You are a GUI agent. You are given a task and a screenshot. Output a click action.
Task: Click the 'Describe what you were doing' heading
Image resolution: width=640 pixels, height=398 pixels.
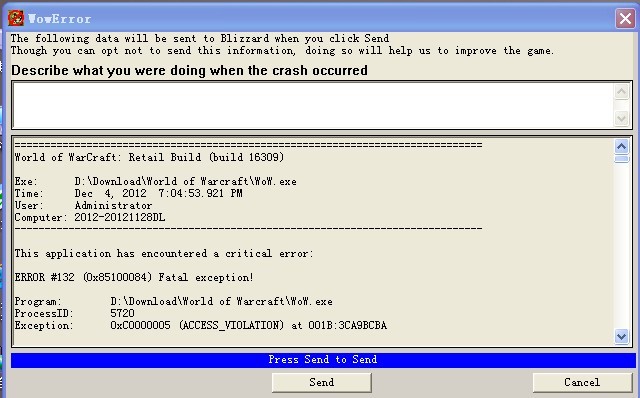click(189, 71)
